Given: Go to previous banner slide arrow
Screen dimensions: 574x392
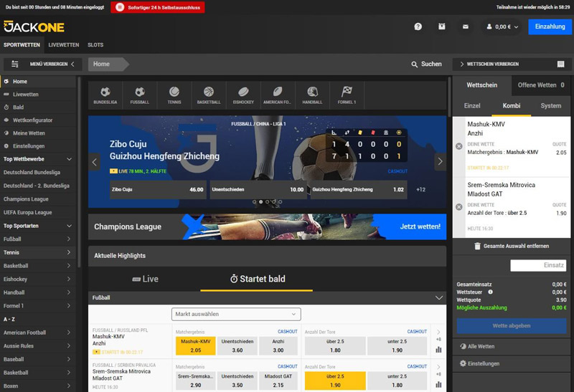Looking at the screenshot, I should [95, 162].
